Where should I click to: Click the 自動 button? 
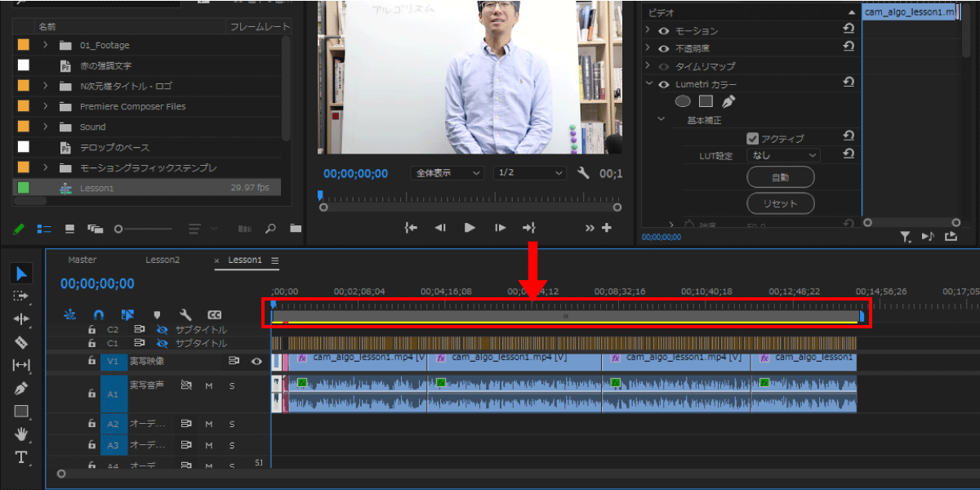pos(780,177)
